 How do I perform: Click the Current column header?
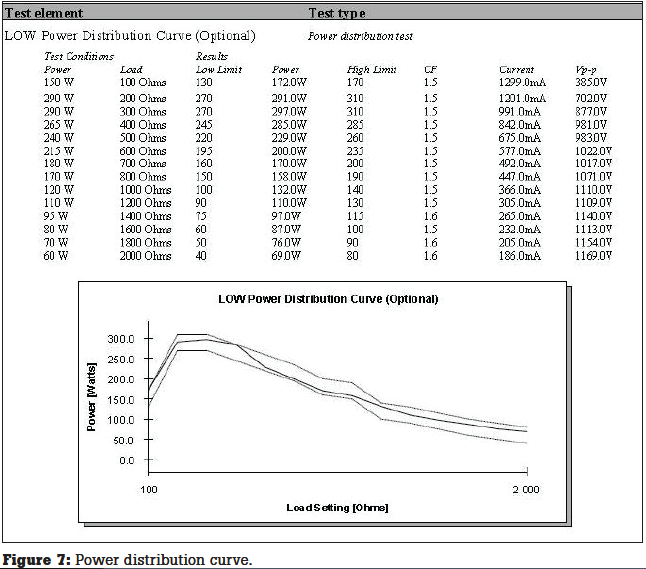[516, 69]
